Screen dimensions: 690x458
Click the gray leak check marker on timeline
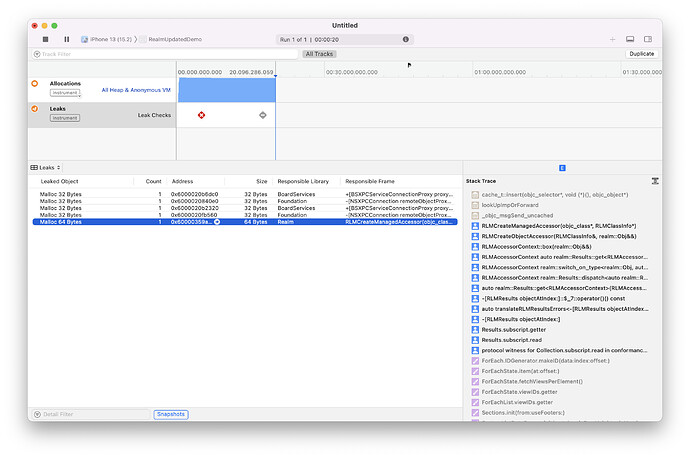click(263, 115)
